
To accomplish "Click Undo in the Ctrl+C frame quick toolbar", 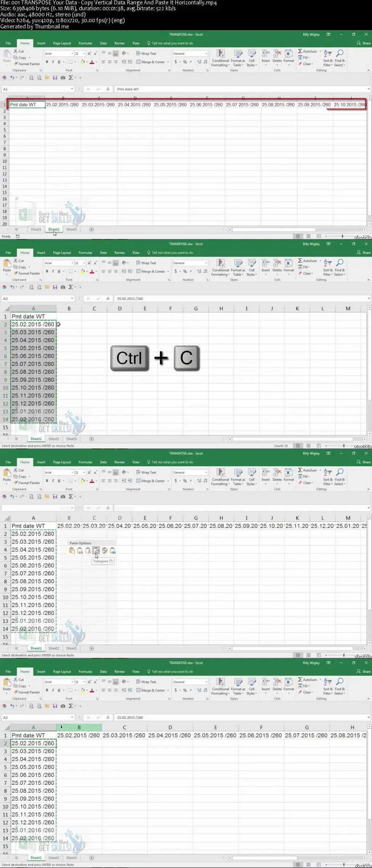I will point(12,287).
